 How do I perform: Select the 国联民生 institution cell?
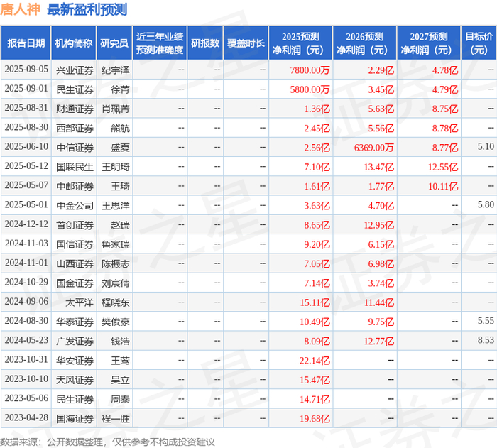click(x=75, y=167)
